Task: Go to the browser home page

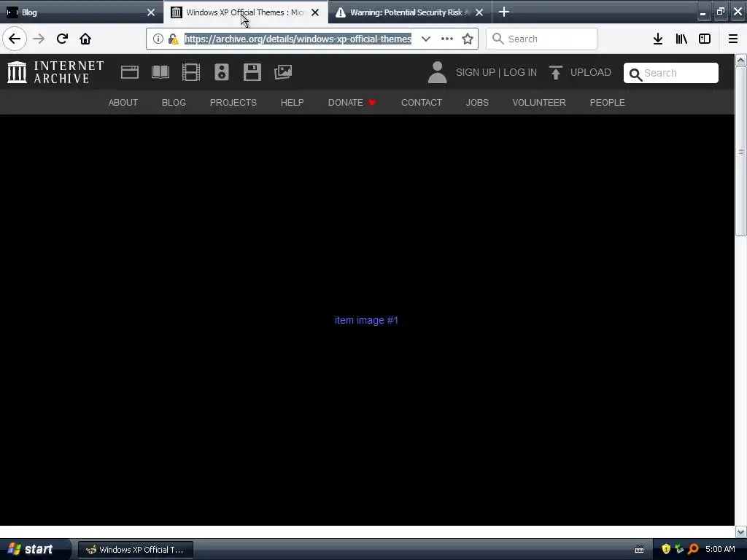Action: pyautogui.click(x=85, y=39)
